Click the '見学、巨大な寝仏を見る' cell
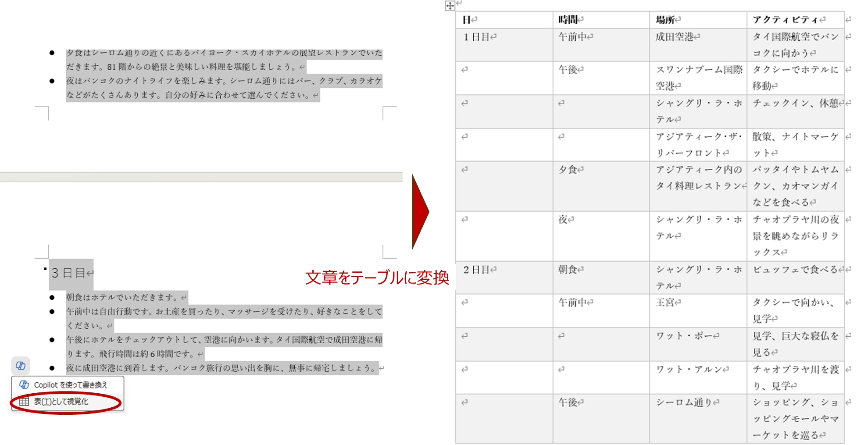Image resolution: width=868 pixels, height=445 pixels. click(796, 344)
